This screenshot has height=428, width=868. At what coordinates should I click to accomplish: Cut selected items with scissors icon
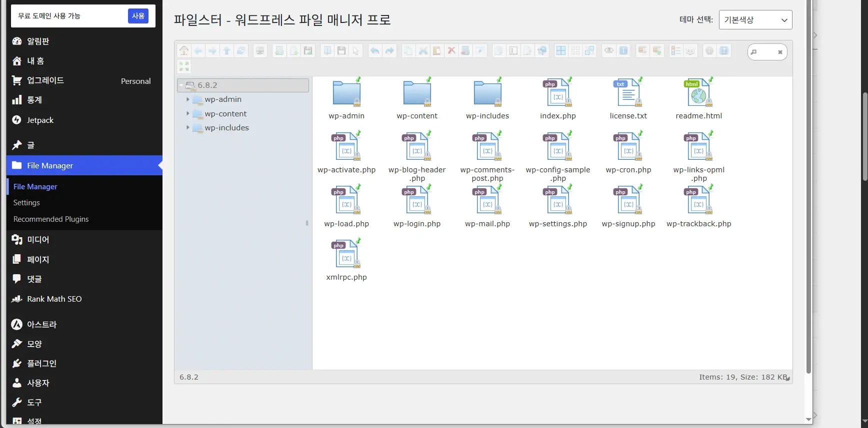click(x=423, y=50)
